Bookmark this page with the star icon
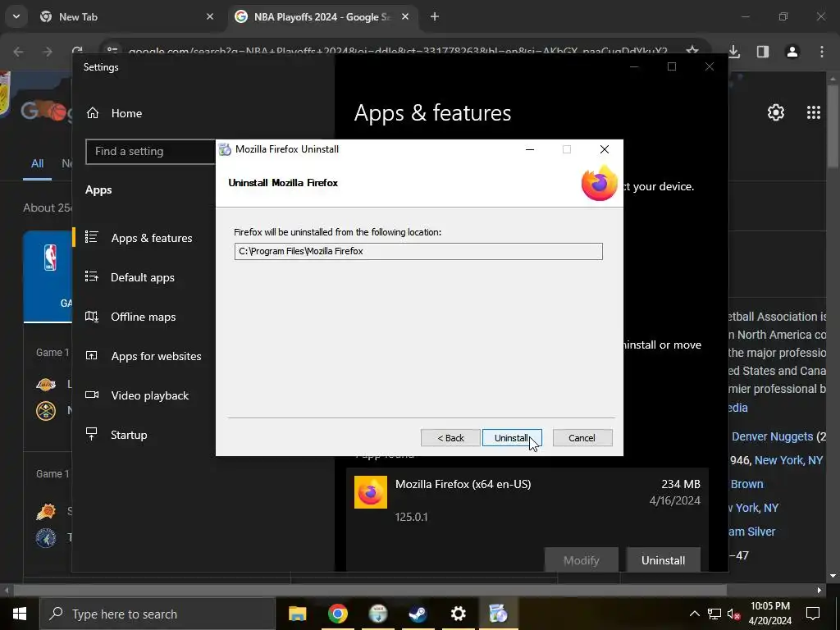This screenshot has height=630, width=840. [x=692, y=51]
